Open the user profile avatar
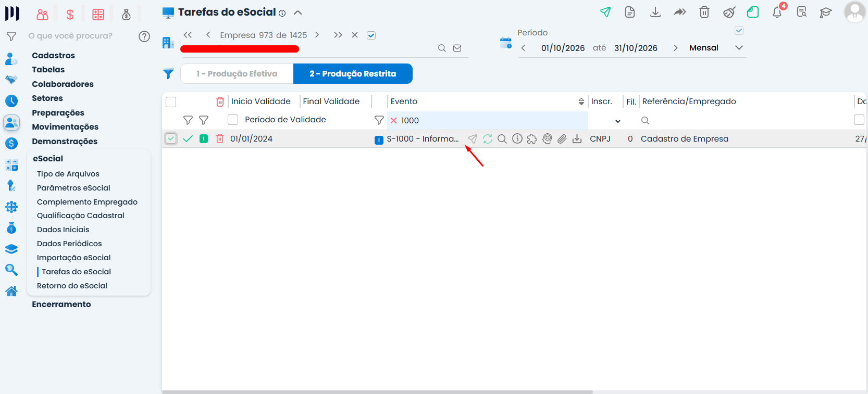This screenshot has width=868, height=394. [854, 12]
